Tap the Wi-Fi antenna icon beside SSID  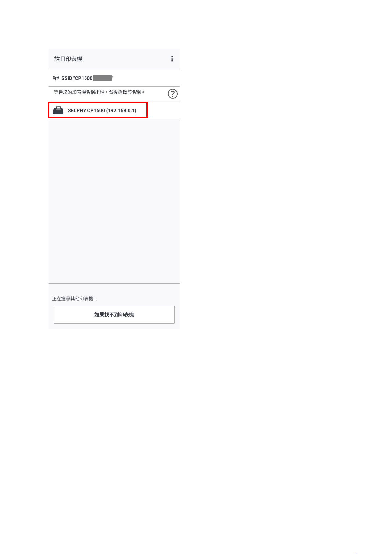[56, 78]
